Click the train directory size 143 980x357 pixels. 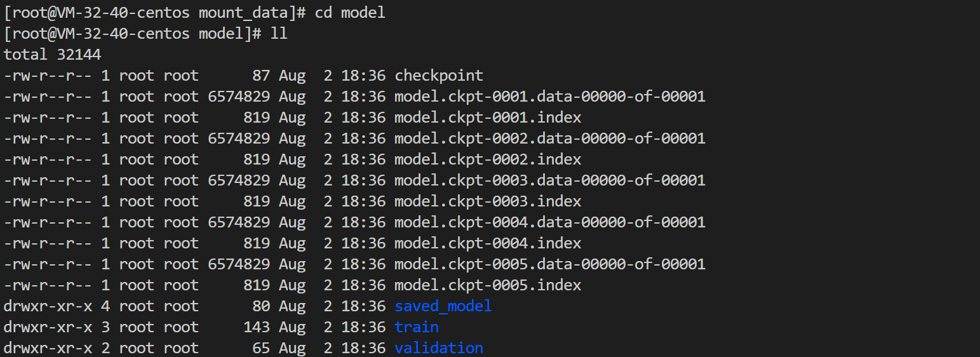[257, 327]
